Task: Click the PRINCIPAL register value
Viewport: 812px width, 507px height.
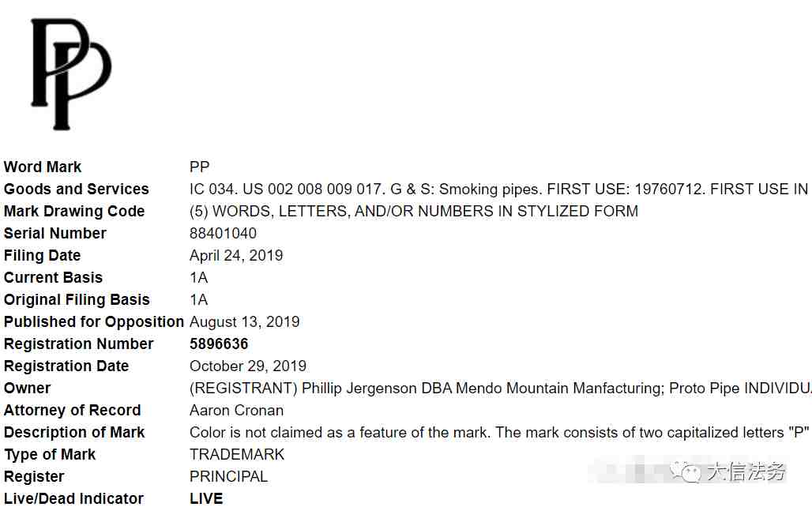Action: 228,477
